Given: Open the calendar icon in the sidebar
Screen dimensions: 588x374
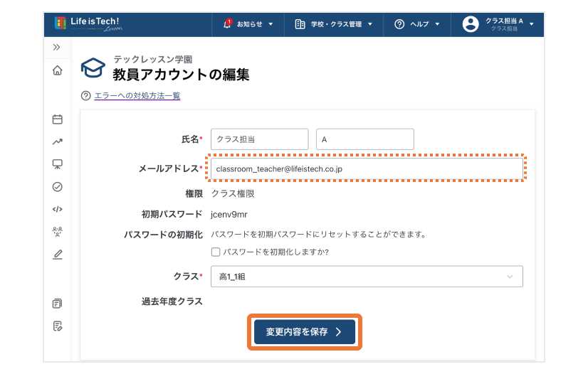Looking at the screenshot, I should 58,119.
